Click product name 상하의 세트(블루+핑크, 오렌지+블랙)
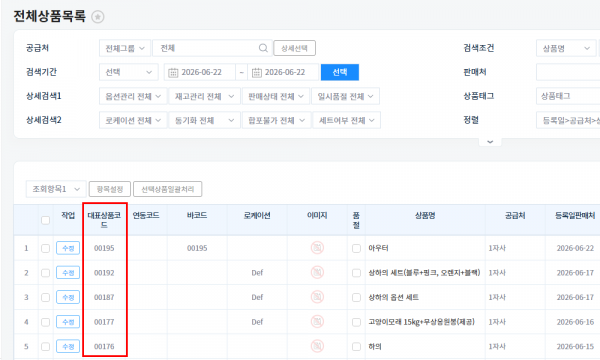 pyautogui.click(x=424, y=272)
